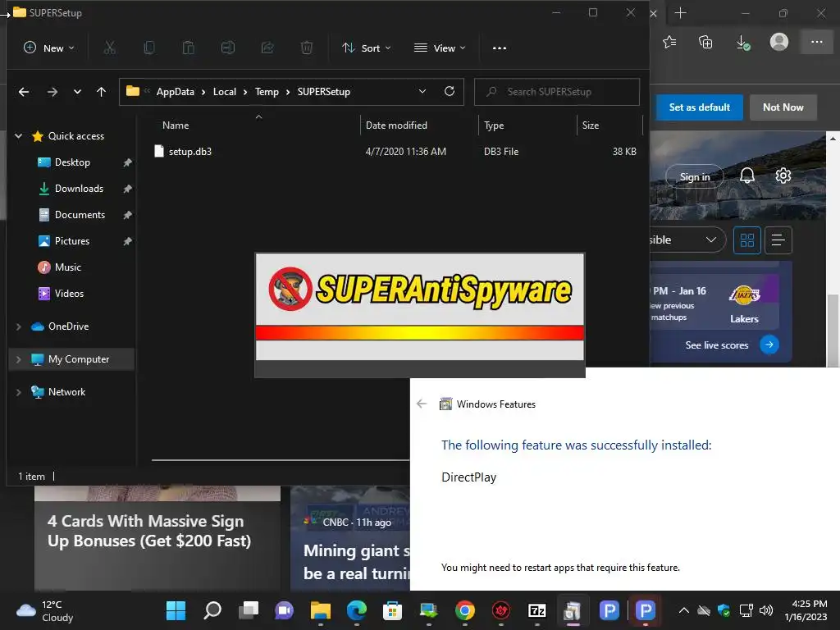Viewport: 840px width, 630px height.
Task: Open notifications bell on Edge page
Action: [746, 176]
